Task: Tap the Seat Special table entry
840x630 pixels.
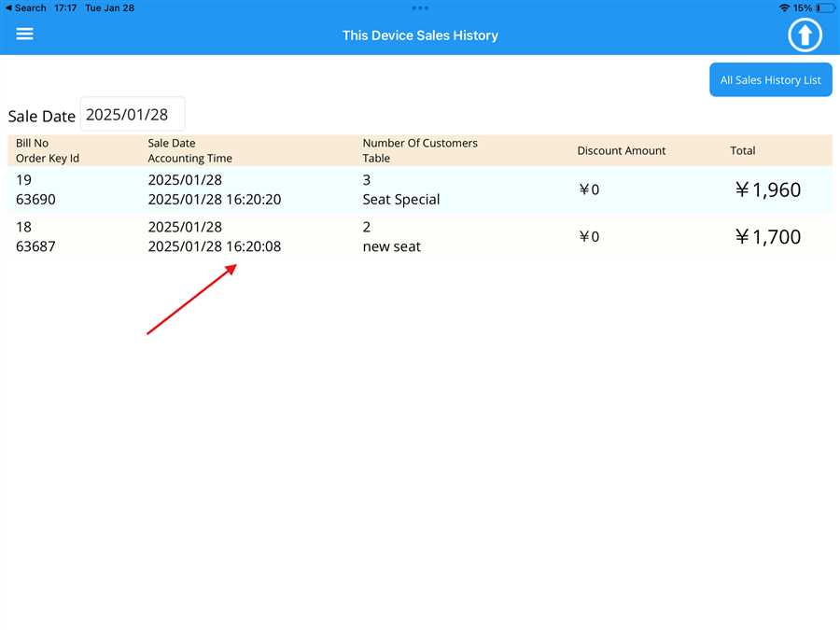Action: point(400,200)
